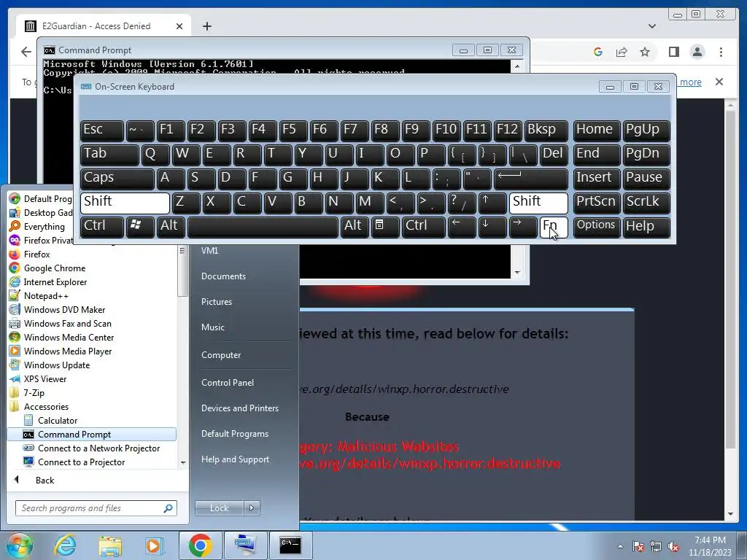
Task: Click the Lock button
Action: [x=220, y=508]
